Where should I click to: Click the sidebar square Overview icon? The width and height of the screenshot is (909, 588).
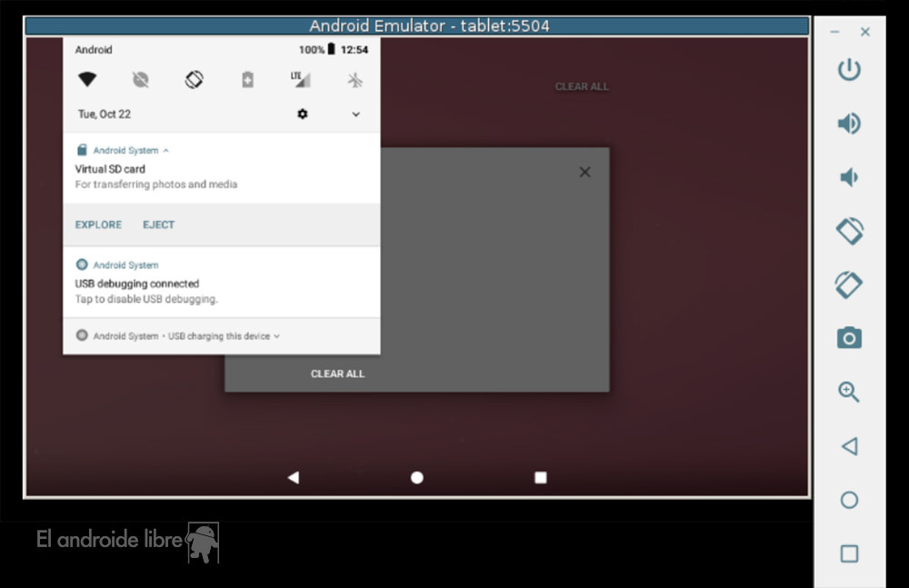[849, 553]
